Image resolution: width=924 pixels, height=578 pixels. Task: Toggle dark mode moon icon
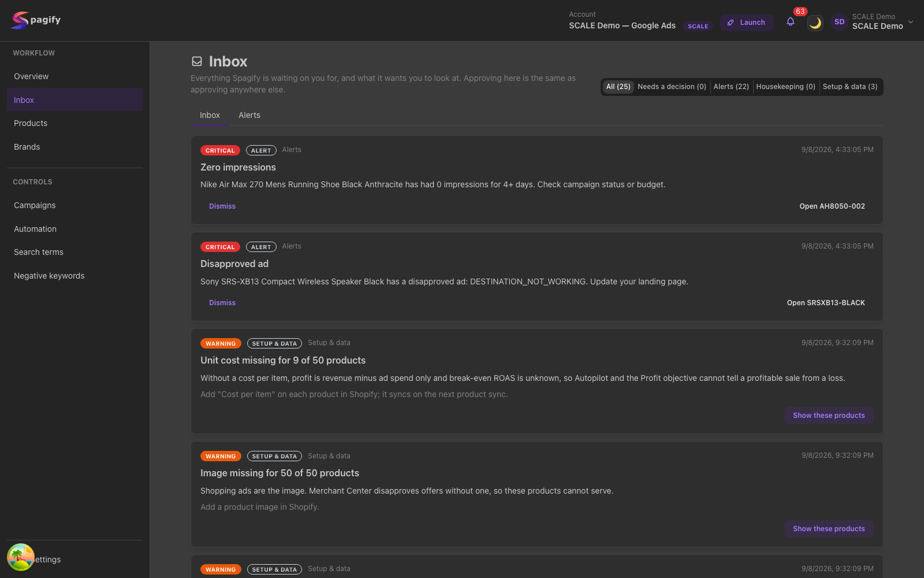coord(815,23)
